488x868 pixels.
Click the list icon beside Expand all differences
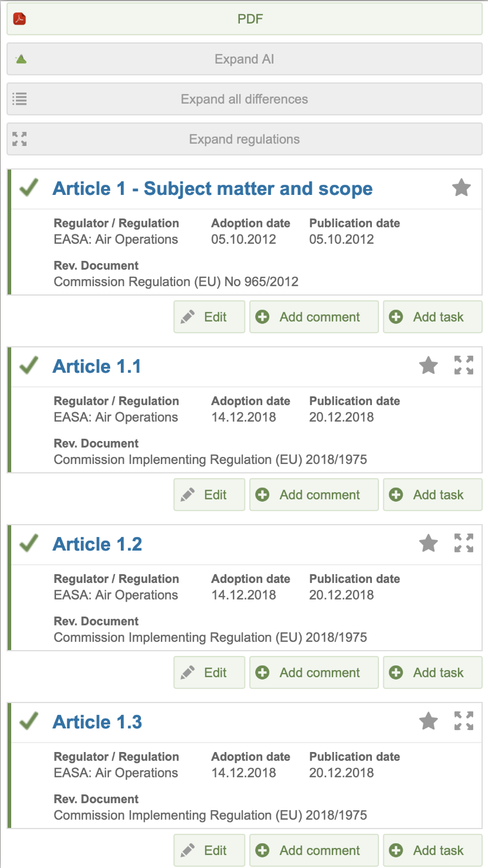[x=19, y=99]
